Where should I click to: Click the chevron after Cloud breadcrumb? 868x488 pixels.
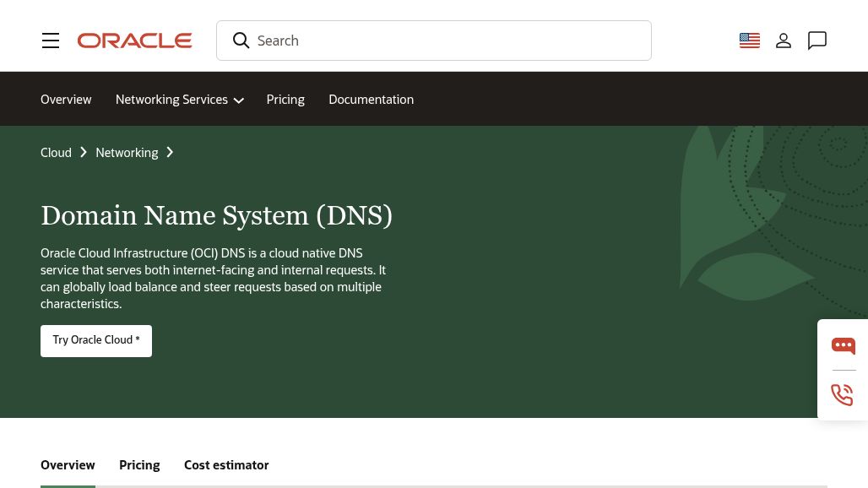[84, 152]
